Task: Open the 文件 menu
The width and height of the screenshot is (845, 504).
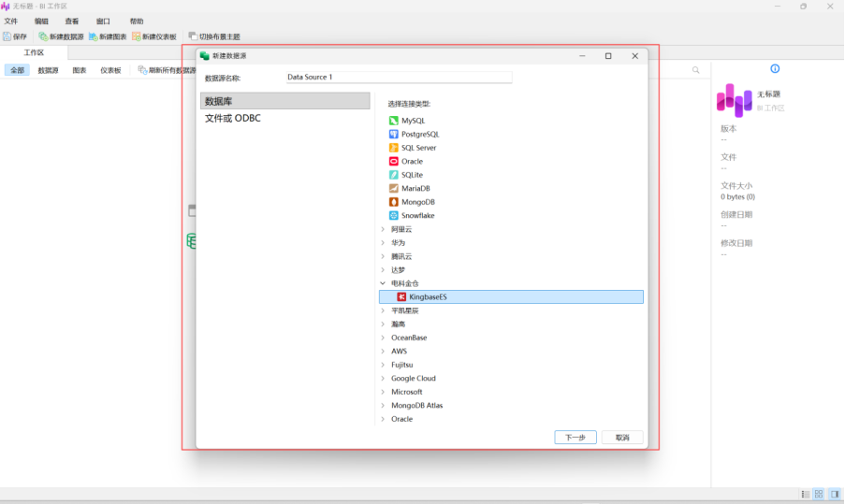Action: (11, 21)
